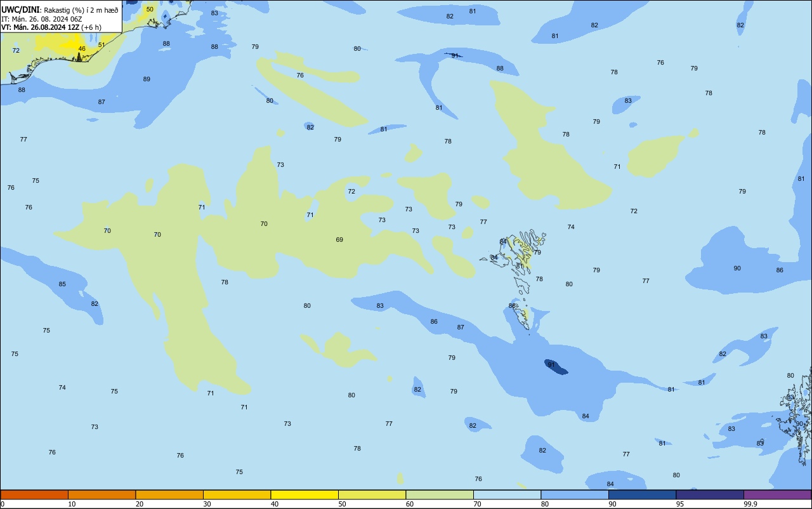
Task: Click the purple legend segment above 99.9
Action: click(778, 494)
